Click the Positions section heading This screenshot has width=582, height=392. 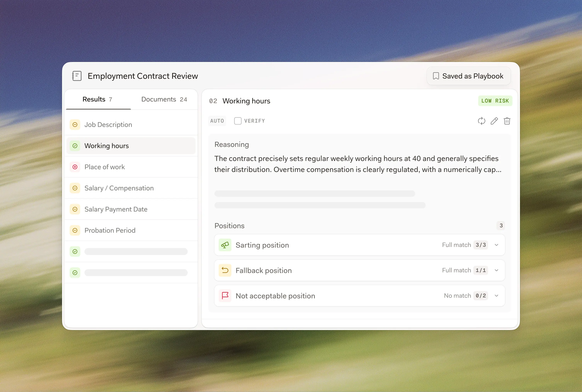229,226
